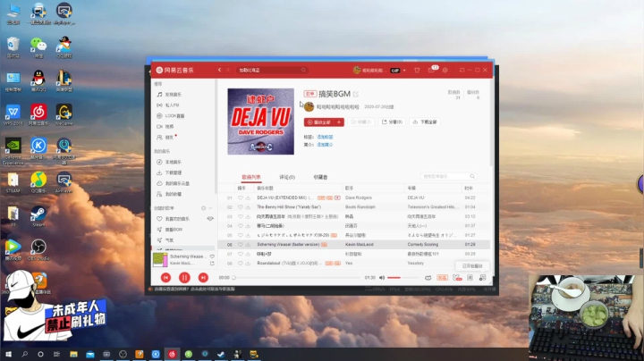Open the sound quality badge in the player bar
Image resolution: width=644 pixels, height=361 pixels.
442,278
